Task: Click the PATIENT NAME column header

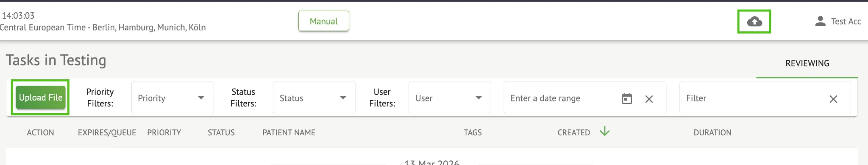Action: pyautogui.click(x=289, y=132)
